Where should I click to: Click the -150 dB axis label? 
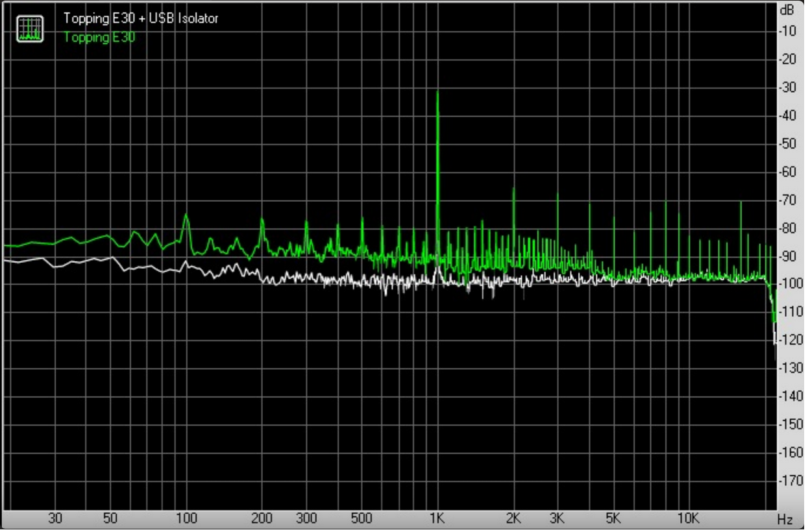[790, 424]
